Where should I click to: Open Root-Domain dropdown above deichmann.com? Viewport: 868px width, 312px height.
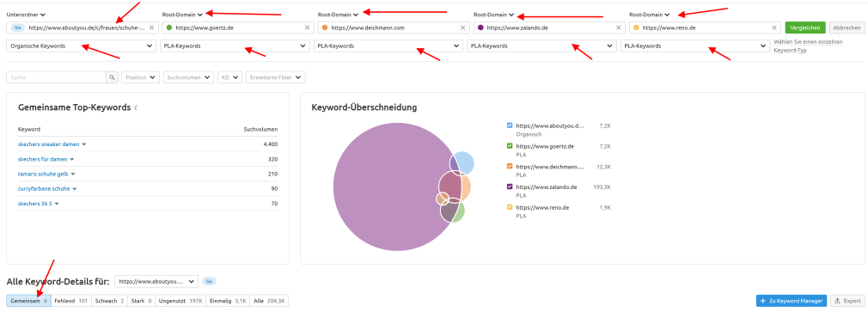tap(338, 15)
